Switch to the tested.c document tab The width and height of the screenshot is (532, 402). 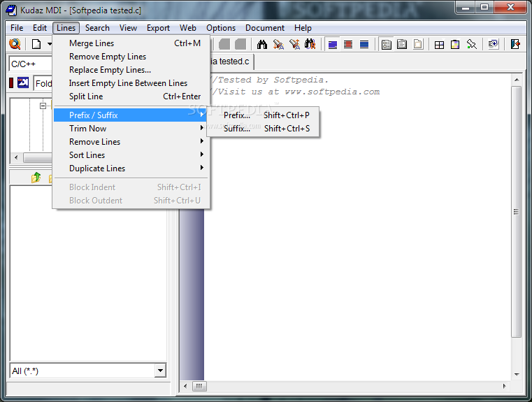pos(232,62)
